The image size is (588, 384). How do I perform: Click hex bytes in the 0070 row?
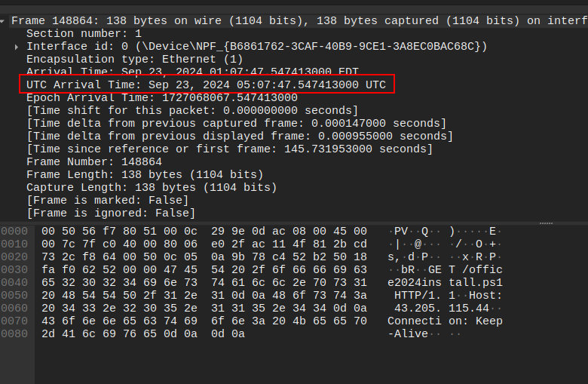[x=204, y=321]
